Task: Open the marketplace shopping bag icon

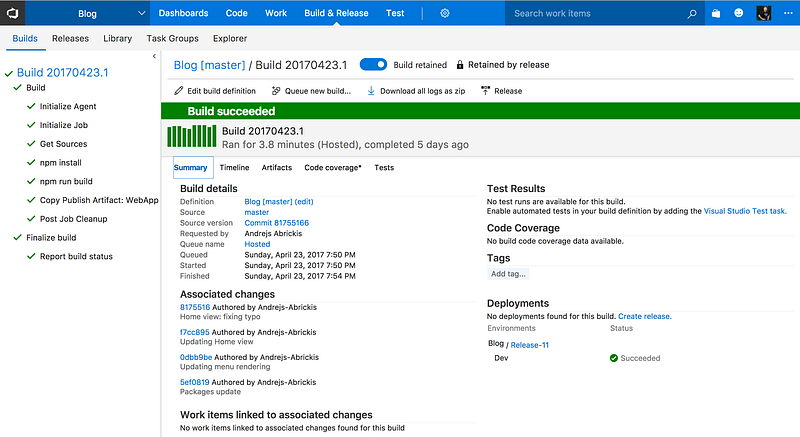Action: pyautogui.click(x=716, y=13)
